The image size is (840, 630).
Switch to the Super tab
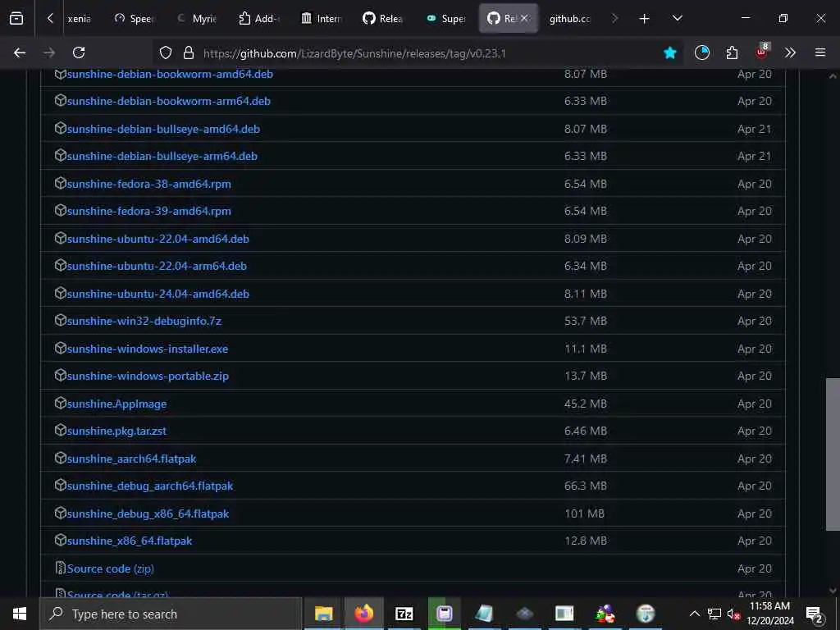pos(445,19)
